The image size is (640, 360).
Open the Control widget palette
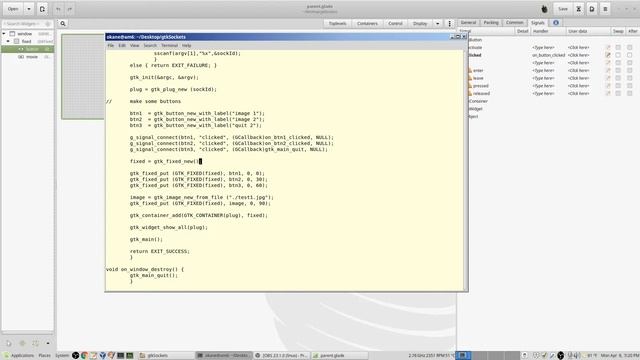click(395, 24)
